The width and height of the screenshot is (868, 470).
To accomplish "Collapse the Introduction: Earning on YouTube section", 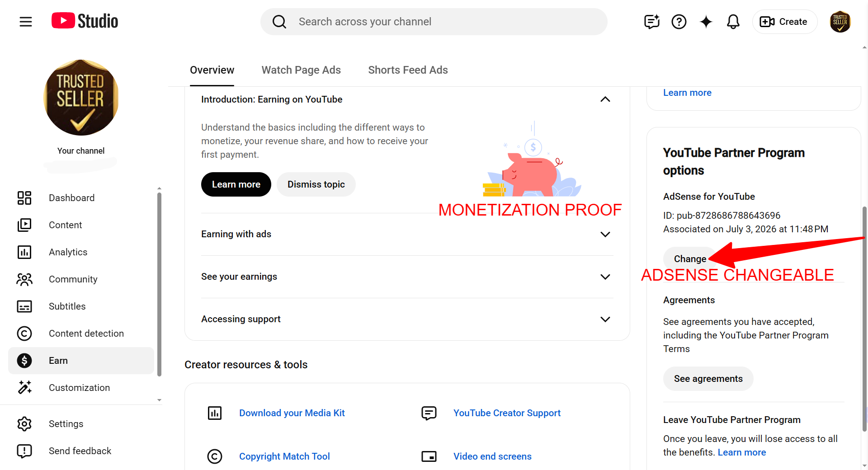I will (x=605, y=99).
